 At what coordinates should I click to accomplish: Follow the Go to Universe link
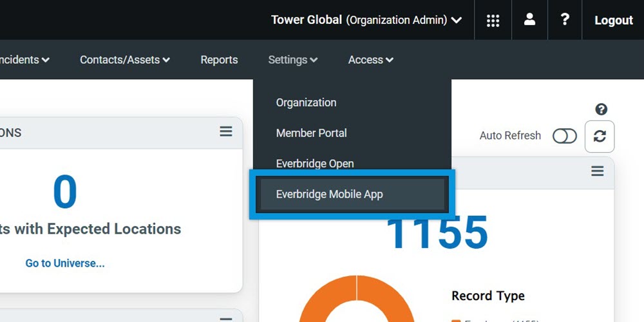tap(65, 263)
